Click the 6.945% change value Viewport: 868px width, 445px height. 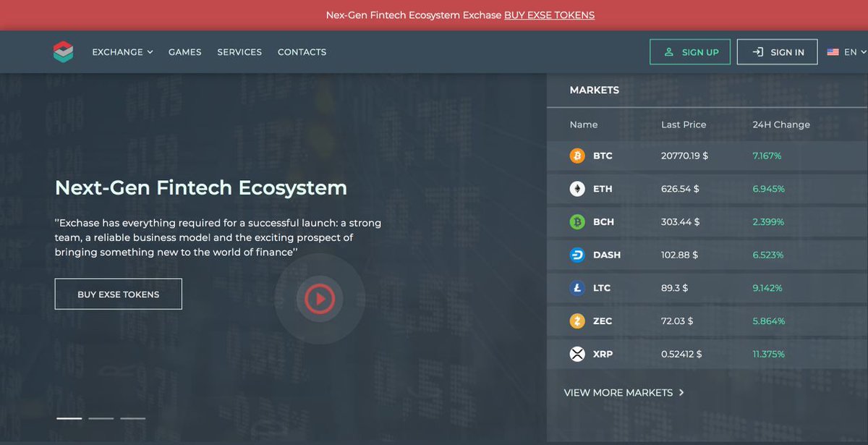coord(768,189)
